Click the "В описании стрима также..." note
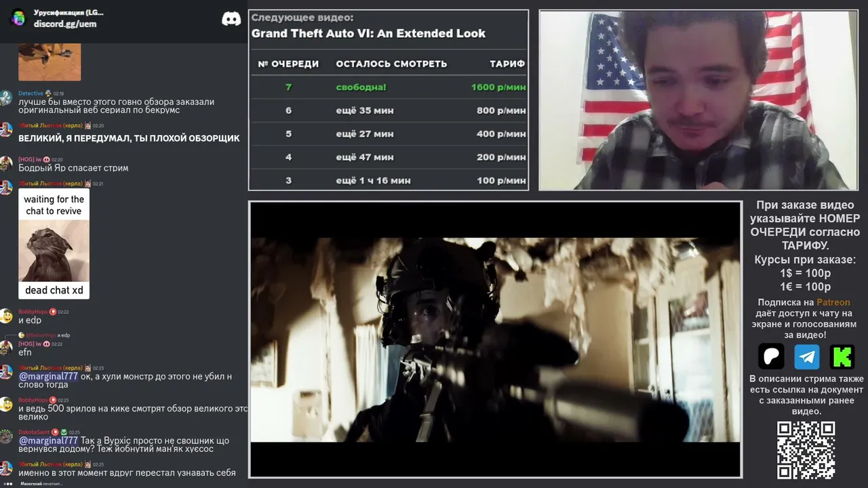Viewport: 868px width, 488px height. tap(806, 395)
